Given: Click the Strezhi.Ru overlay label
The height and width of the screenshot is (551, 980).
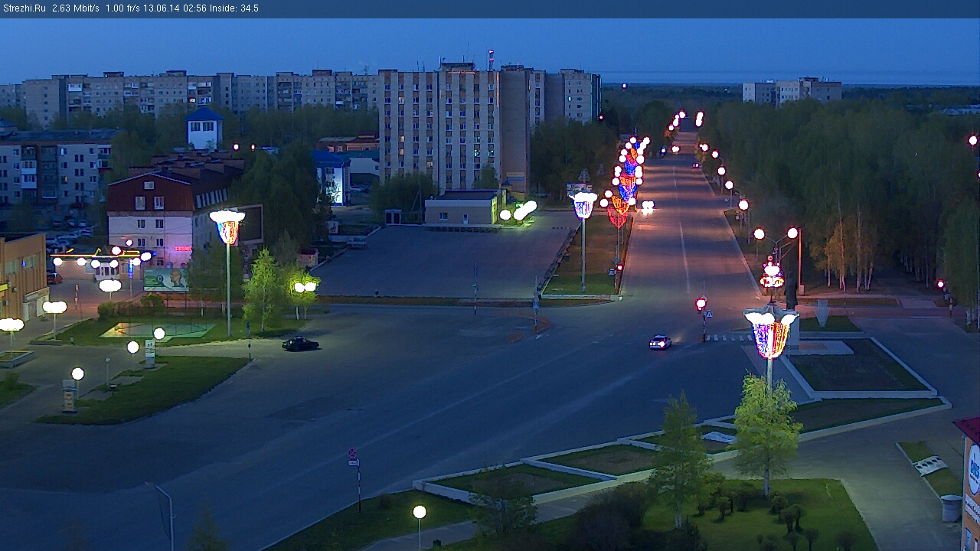Looking at the screenshot, I should 24,8.
